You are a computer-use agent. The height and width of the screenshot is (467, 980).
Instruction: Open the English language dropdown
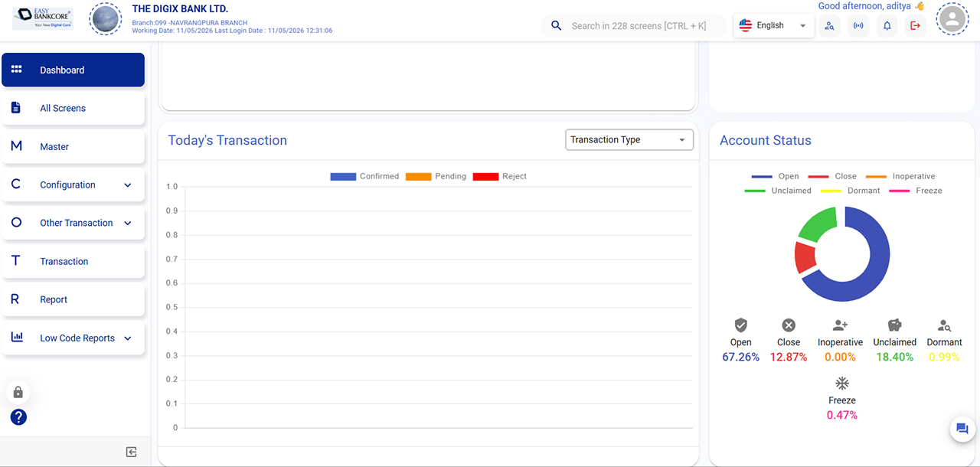click(773, 25)
